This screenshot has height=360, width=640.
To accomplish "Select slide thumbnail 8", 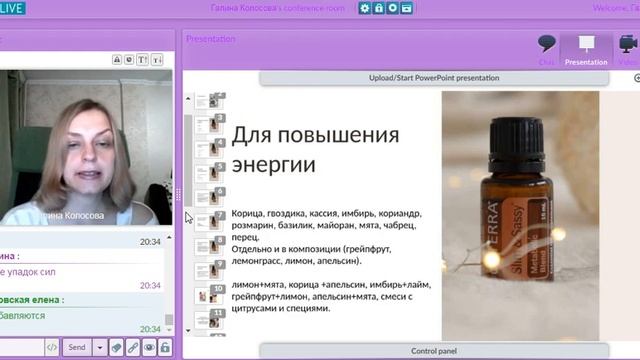I will 210,246.
